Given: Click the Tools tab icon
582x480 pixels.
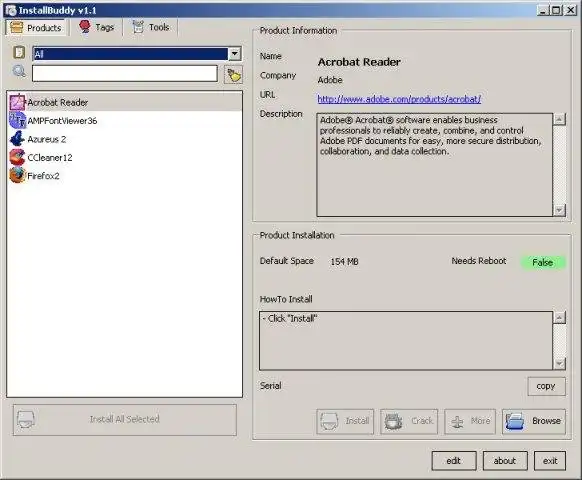Looking at the screenshot, I should (x=138, y=27).
